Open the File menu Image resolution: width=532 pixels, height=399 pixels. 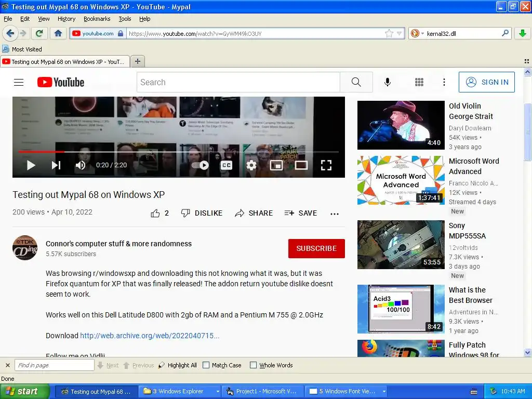tap(8, 19)
